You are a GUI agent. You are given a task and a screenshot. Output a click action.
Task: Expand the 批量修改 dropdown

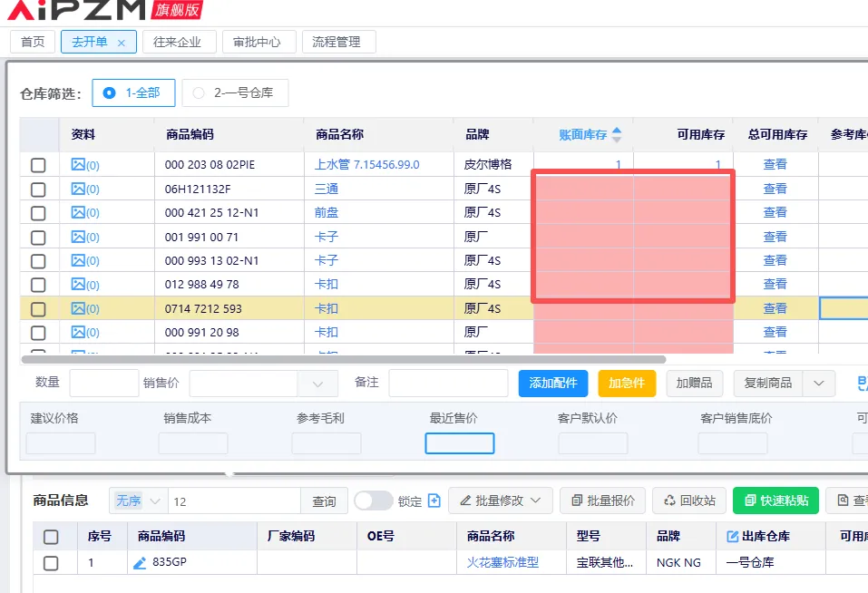coord(501,501)
